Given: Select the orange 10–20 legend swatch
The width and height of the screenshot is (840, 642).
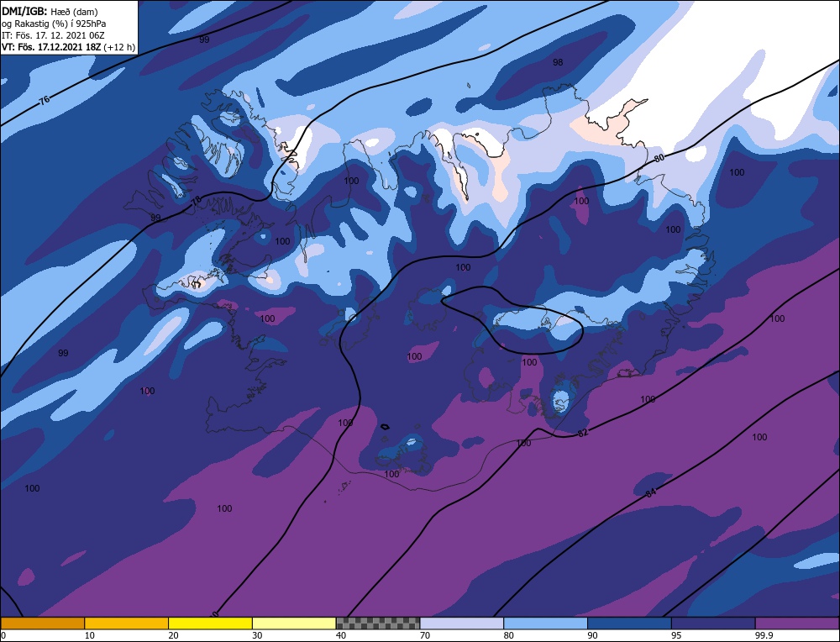Looking at the screenshot, I should 127,623.
